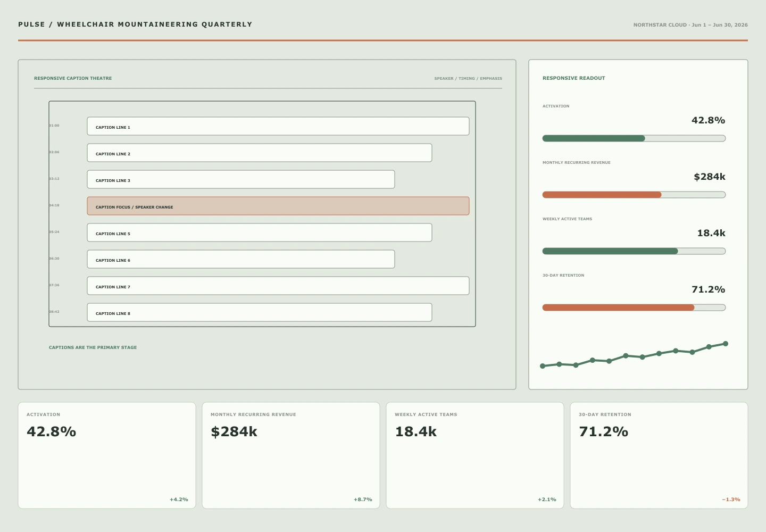Select the Caption Line 1 row
This screenshot has height=532, width=766.
(278, 126)
